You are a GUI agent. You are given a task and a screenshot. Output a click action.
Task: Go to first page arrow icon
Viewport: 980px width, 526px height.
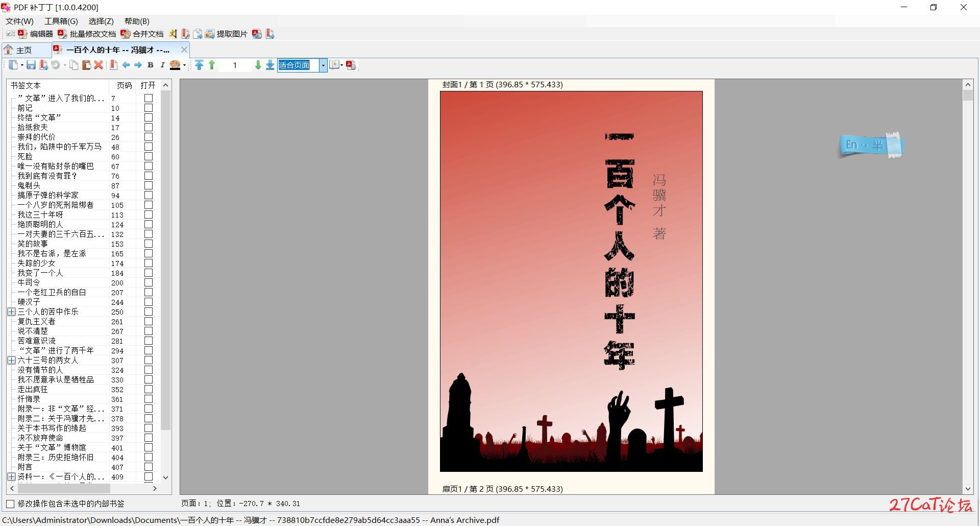pyautogui.click(x=199, y=65)
